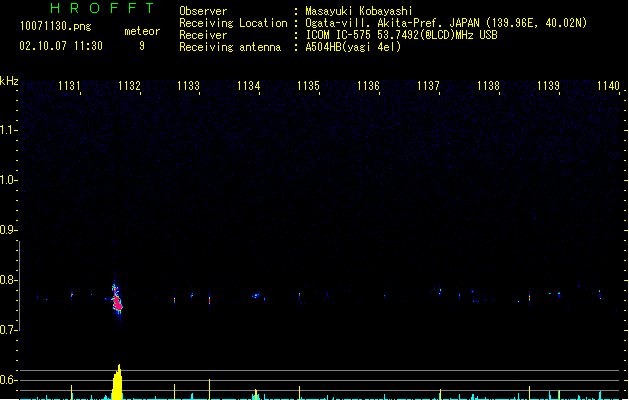Image resolution: width=629 pixels, height=400 pixels.
Task: Click the kHz axis unit label
Action: pos(9,81)
